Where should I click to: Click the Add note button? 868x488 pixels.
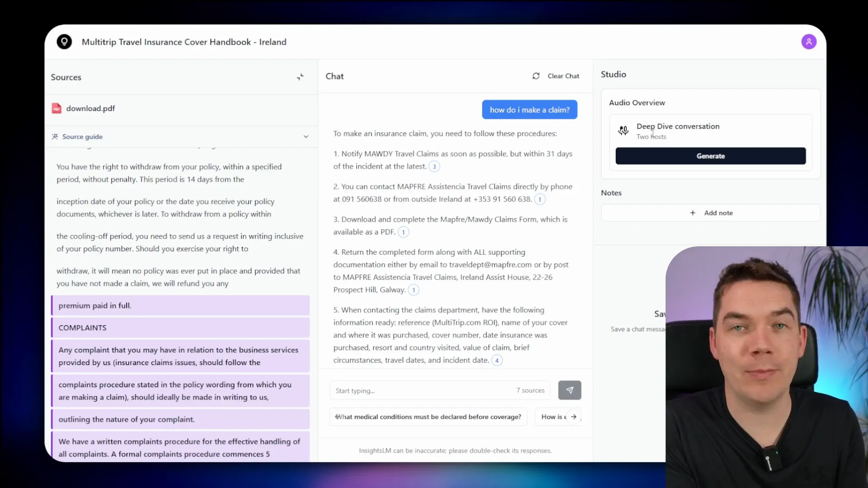[710, 213]
